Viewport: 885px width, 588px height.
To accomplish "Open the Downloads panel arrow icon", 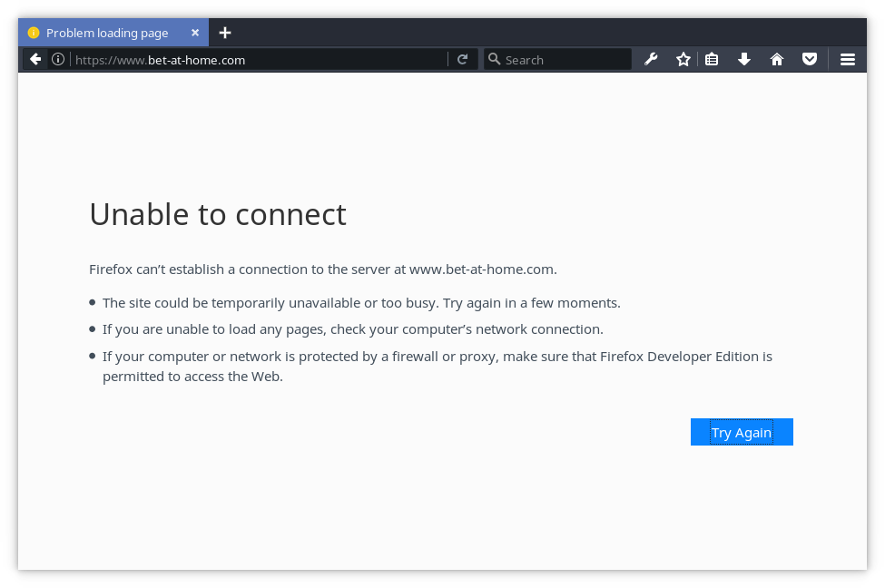I will tap(744, 59).
